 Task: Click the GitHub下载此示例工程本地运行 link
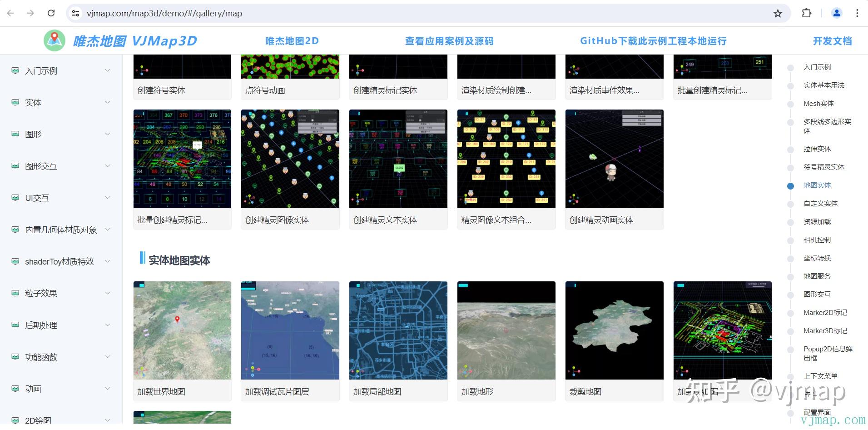pyautogui.click(x=653, y=40)
